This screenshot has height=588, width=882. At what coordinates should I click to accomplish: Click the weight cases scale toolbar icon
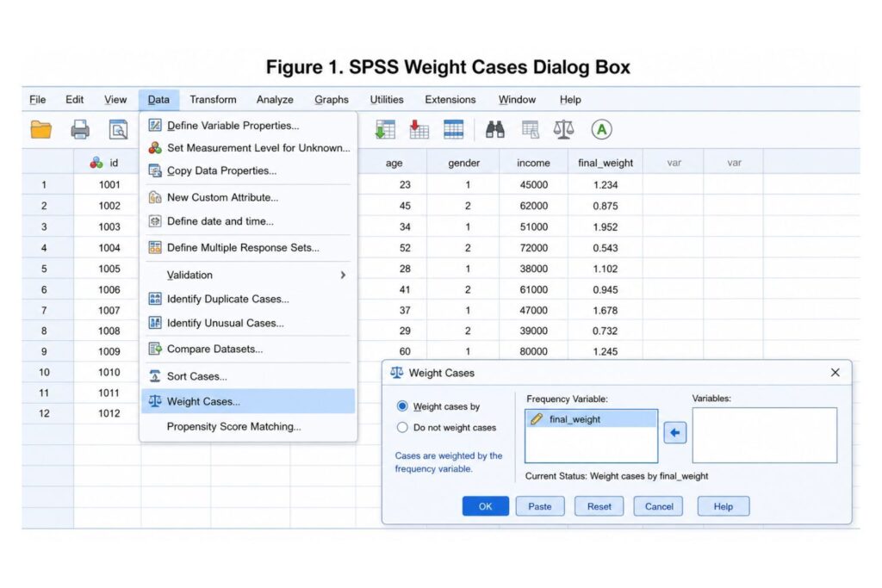pos(563,129)
